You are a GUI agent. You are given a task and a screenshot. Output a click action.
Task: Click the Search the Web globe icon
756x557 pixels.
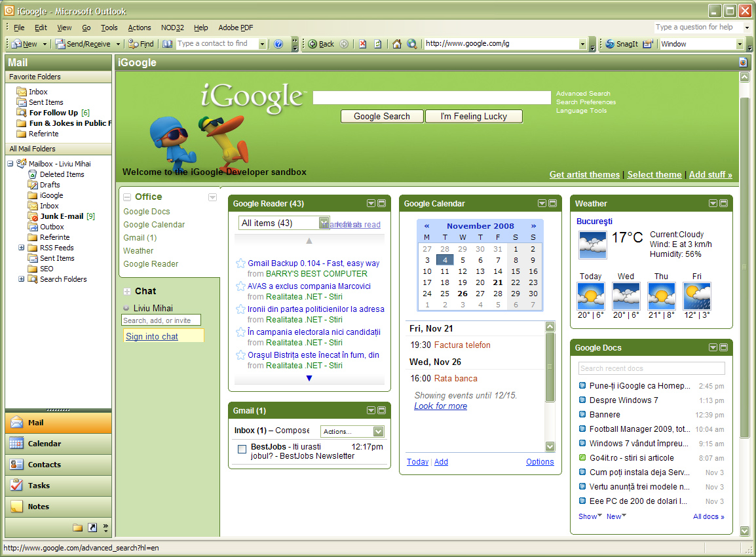(412, 44)
